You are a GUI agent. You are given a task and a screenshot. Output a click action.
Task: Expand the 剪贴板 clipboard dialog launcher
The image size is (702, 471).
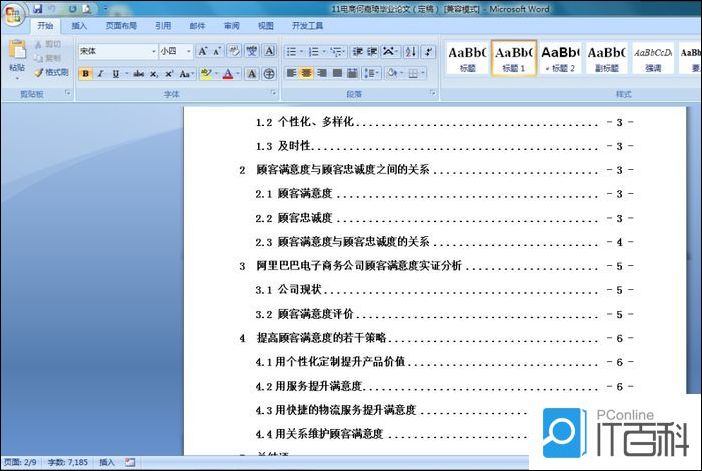[x=68, y=93]
